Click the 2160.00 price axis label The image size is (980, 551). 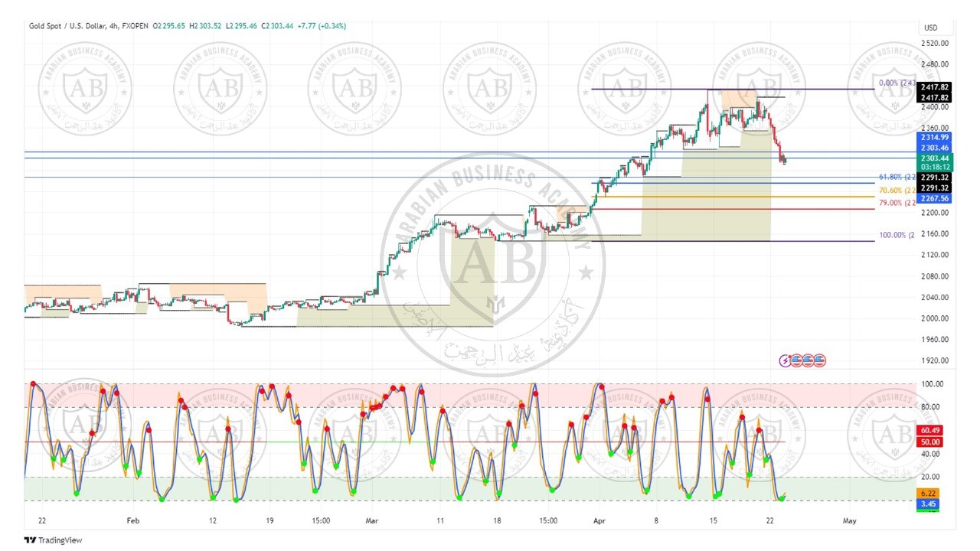pos(936,234)
